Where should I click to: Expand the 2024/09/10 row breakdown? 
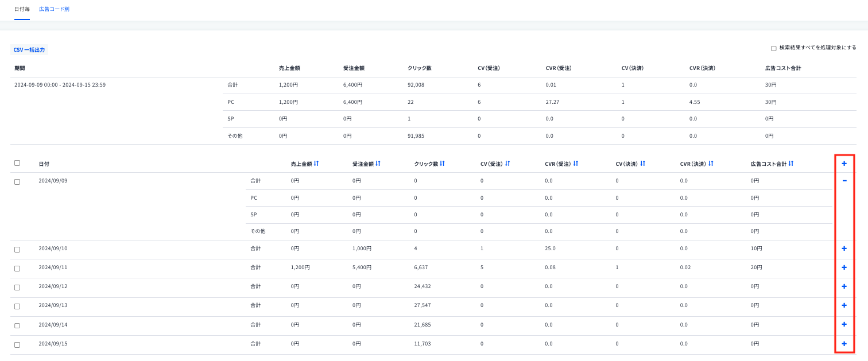(x=844, y=249)
